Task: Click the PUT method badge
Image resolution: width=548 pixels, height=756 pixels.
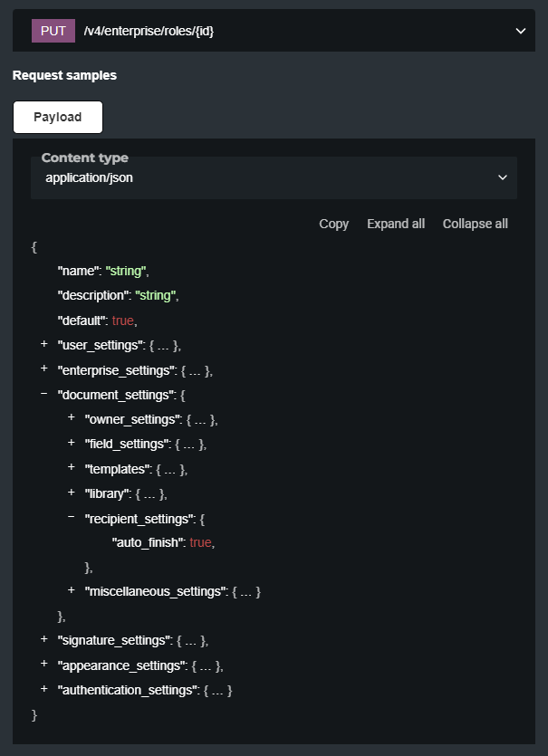Action: coord(53,31)
